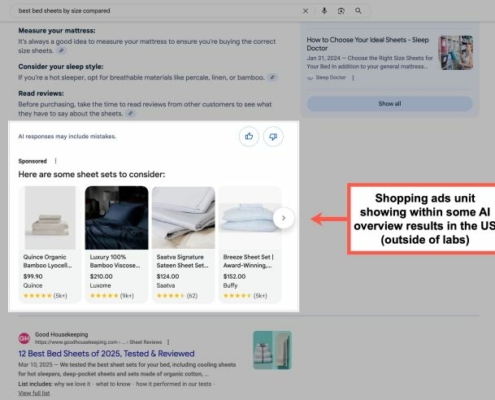
Task: Select Saatva Signature Sateen Sheet Set card
Action: tap(183, 244)
